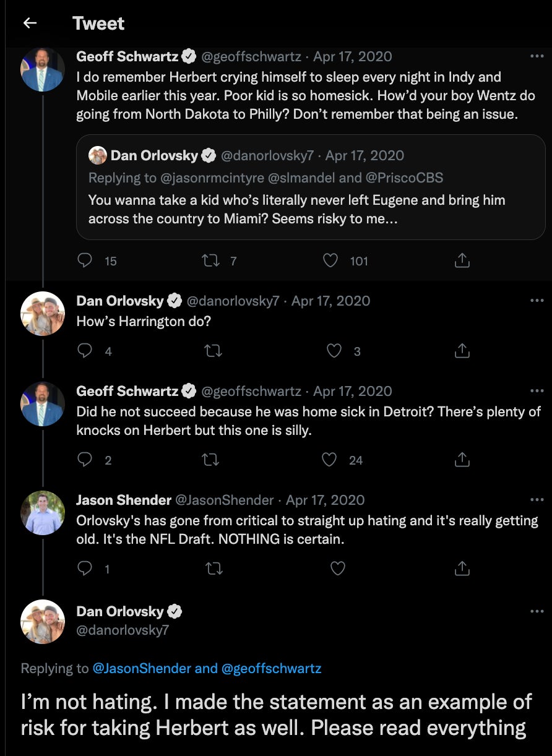The height and width of the screenshot is (756, 552).
Task: Share Geoff Schwartz's first tweet
Action: (x=462, y=260)
